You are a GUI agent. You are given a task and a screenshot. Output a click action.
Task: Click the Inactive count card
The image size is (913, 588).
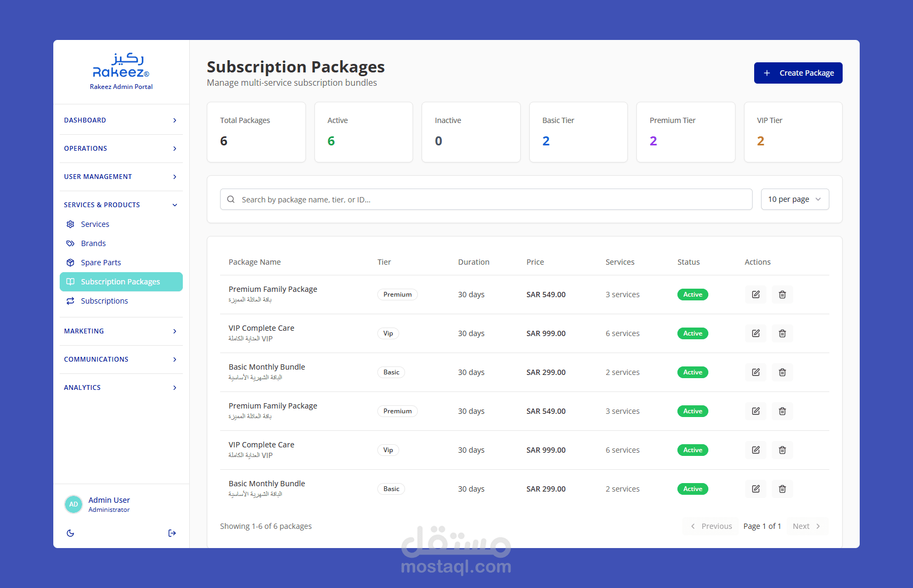471,132
